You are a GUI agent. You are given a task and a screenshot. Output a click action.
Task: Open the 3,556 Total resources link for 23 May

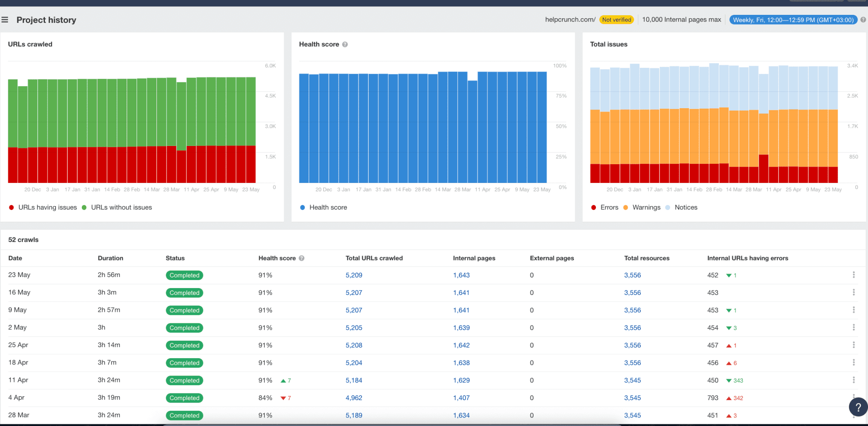click(632, 275)
